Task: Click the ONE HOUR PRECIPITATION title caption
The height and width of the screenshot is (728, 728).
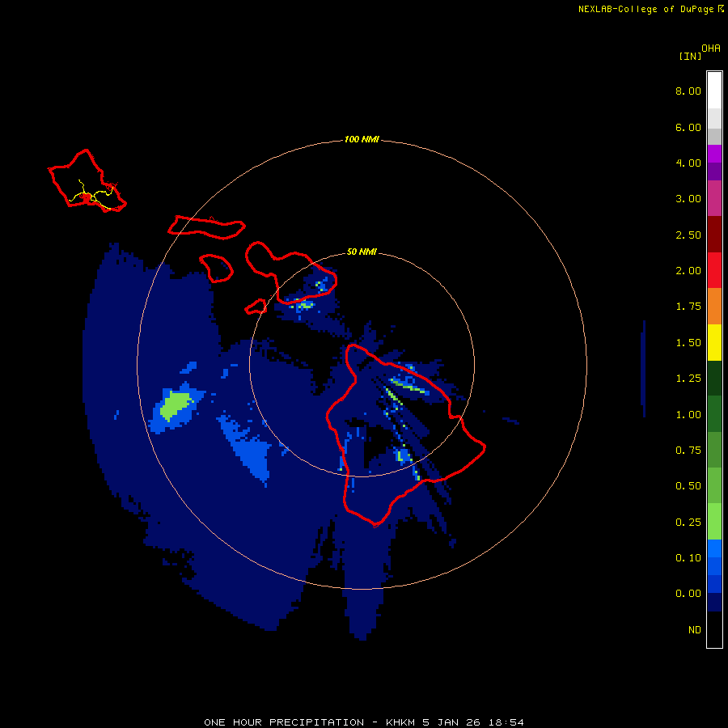Action: click(364, 722)
